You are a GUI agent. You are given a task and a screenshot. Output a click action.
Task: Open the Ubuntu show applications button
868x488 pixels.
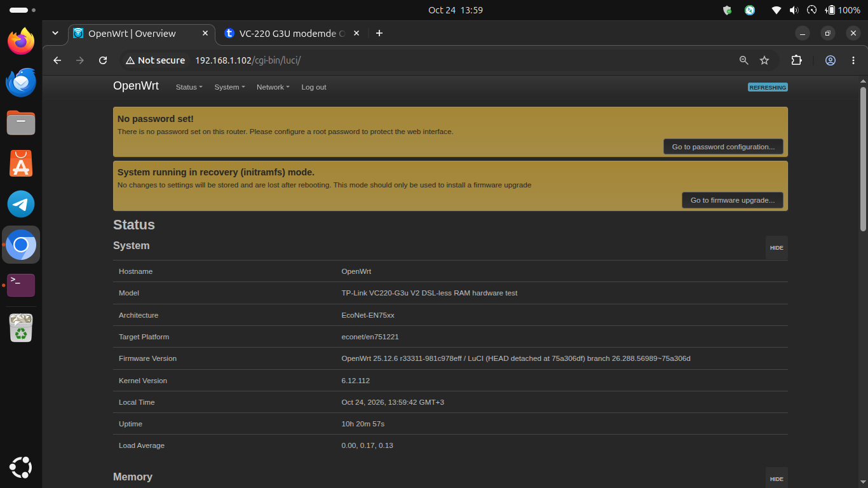click(x=21, y=468)
